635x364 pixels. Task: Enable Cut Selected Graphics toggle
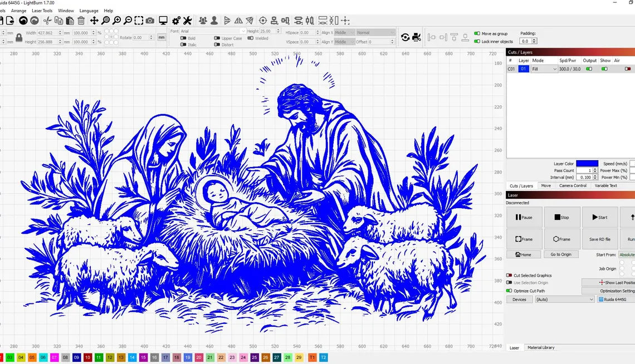(x=509, y=276)
